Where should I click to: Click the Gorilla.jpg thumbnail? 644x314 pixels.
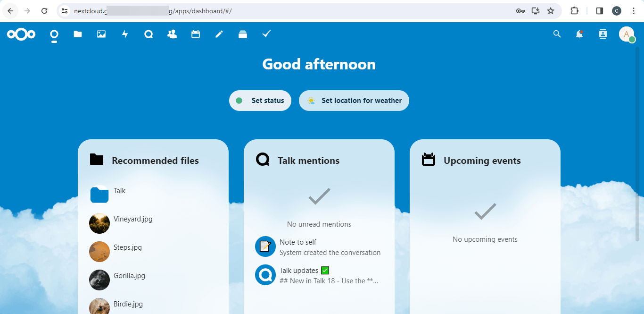click(99, 280)
